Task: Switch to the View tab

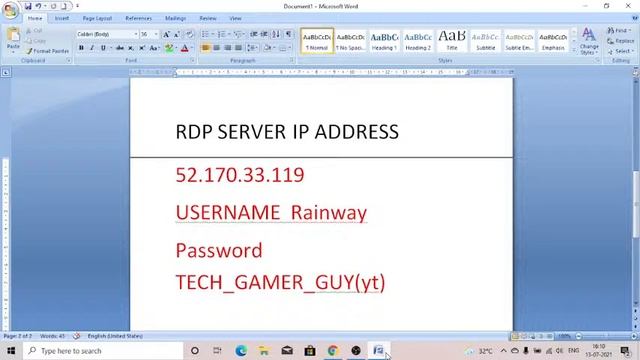Action: coord(235,18)
